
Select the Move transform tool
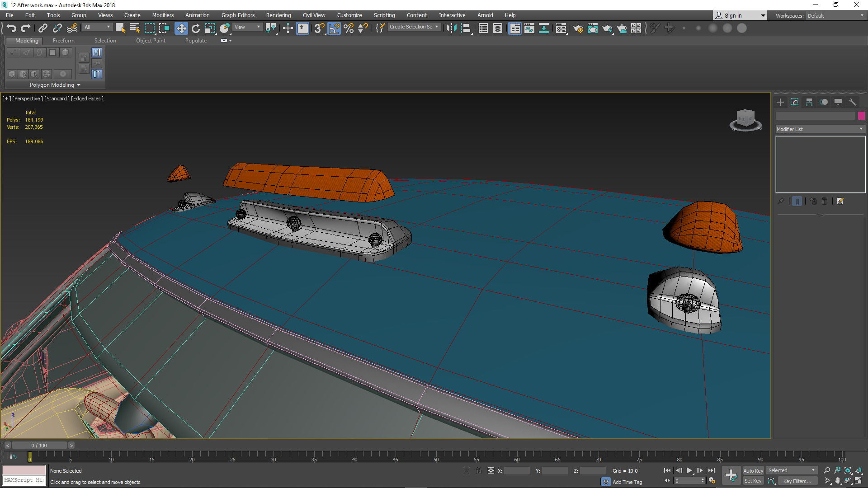coord(181,28)
